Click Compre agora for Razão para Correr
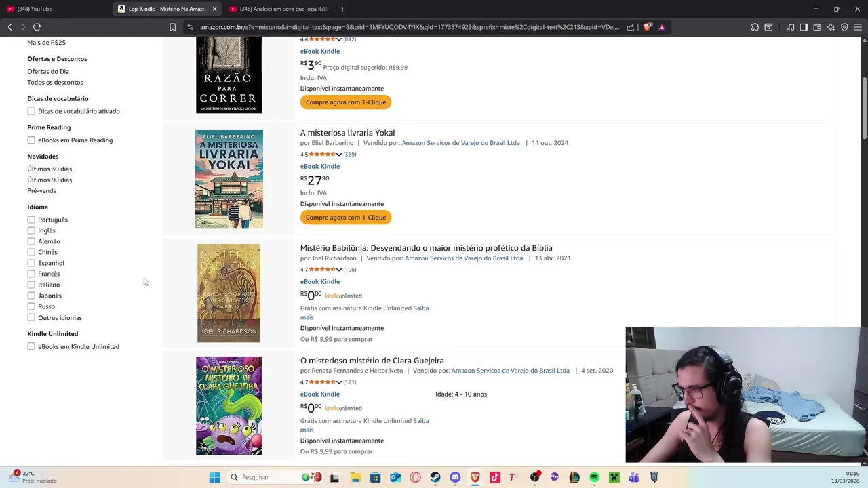This screenshot has width=868, height=488. 346,102
